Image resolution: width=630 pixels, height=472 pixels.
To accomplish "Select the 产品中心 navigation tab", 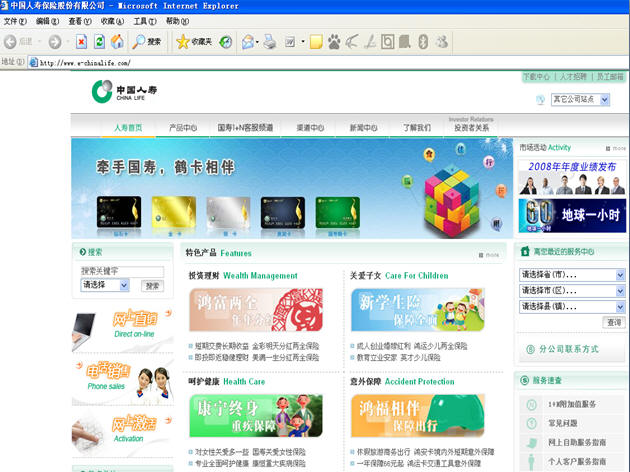I will click(183, 128).
